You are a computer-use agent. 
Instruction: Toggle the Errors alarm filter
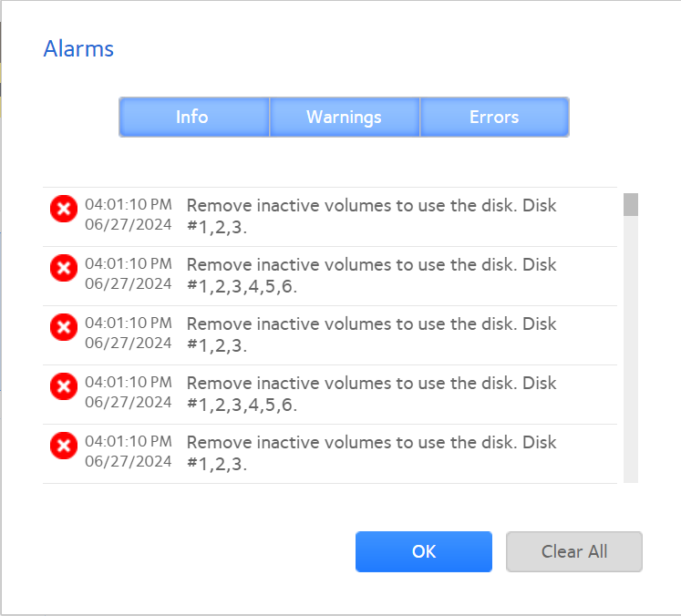(x=494, y=118)
